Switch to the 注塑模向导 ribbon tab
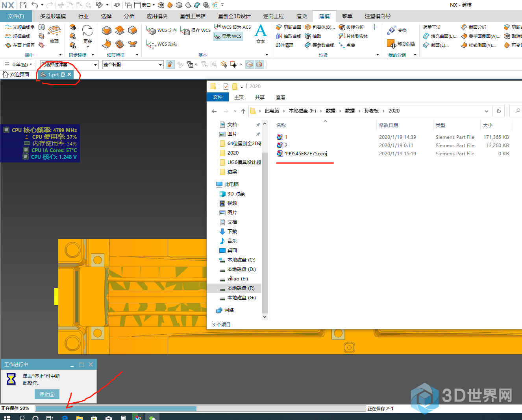Viewport: 522px width, 420px height. click(378, 16)
